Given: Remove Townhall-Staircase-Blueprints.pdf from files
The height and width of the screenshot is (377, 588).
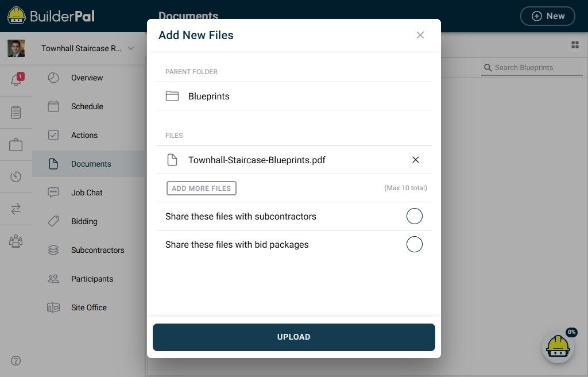Looking at the screenshot, I should tap(416, 160).
